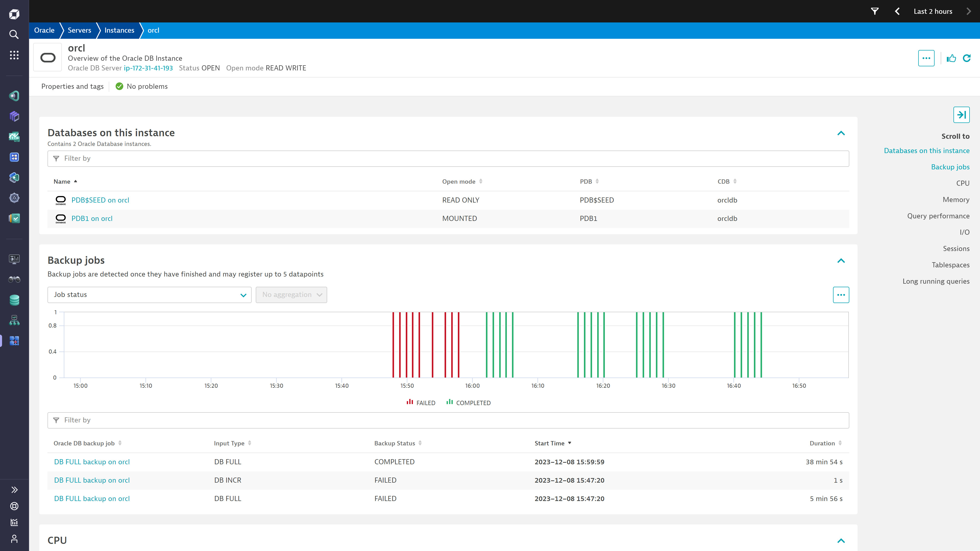The width and height of the screenshot is (980, 551).
Task: Open the dashboard monitor icon in the sidebar
Action: (14, 259)
